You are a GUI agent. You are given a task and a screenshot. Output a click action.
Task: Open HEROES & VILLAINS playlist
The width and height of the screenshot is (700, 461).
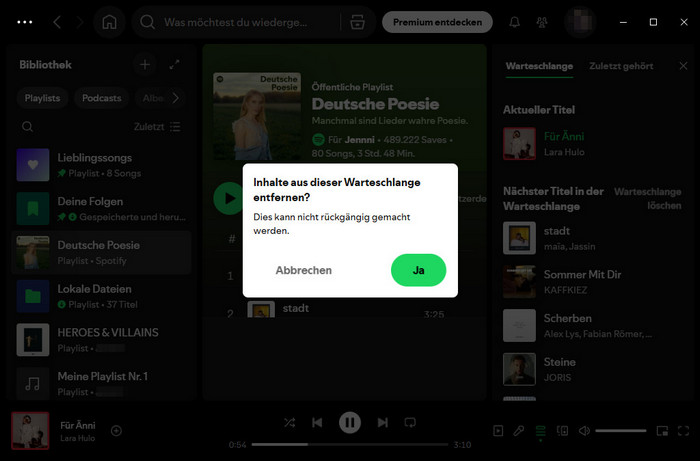(x=102, y=340)
